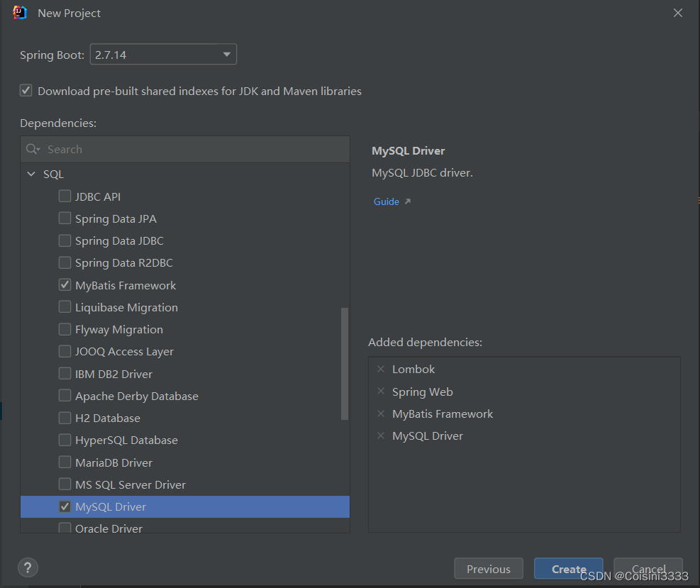
Task: Remove MySQL Driver from added dependencies
Action: point(381,436)
